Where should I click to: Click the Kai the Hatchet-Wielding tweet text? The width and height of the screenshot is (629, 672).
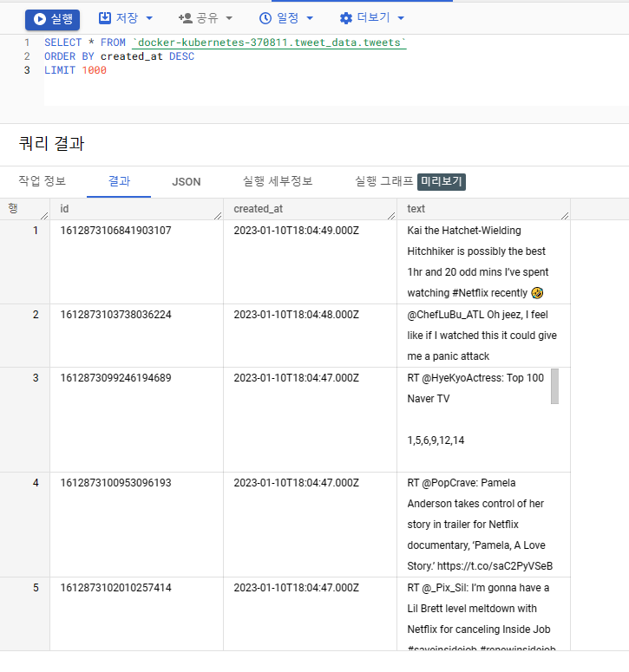point(478,261)
